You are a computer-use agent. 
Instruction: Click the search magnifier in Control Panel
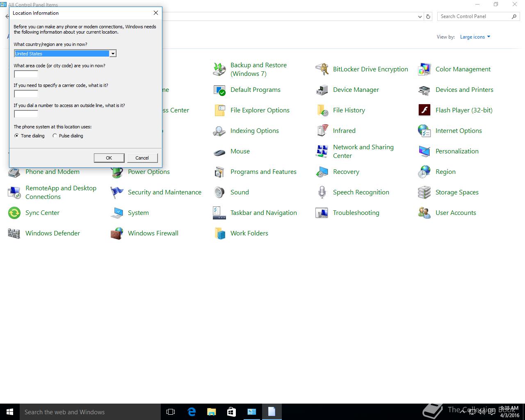[x=514, y=16]
